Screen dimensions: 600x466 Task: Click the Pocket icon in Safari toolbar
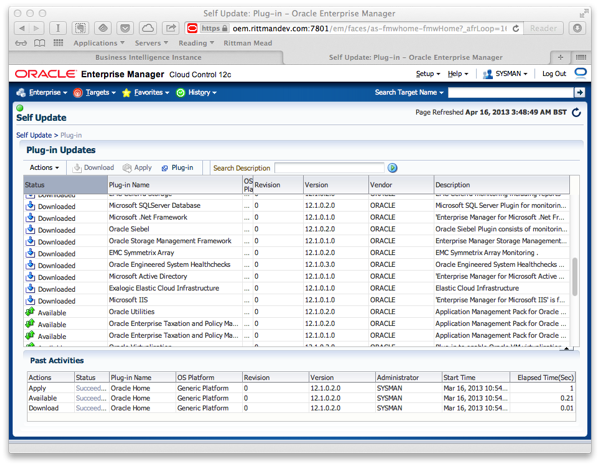[125, 28]
